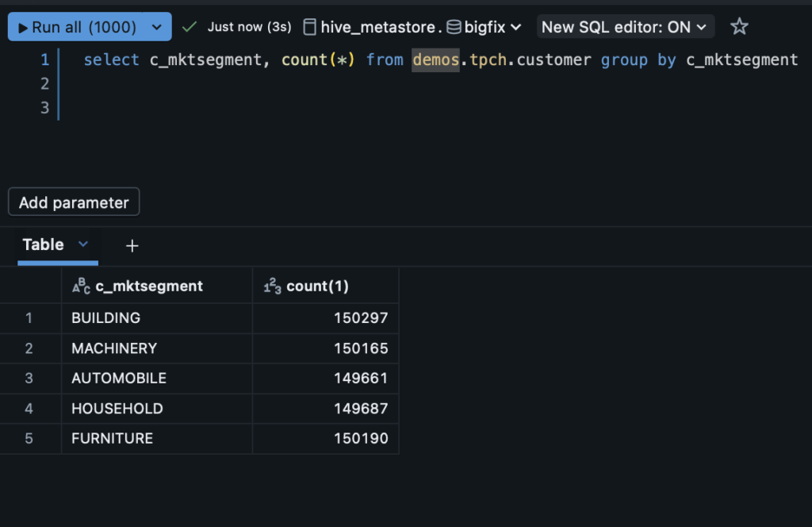812x527 pixels.
Task: Favorite the query with the star icon
Action: tap(739, 27)
